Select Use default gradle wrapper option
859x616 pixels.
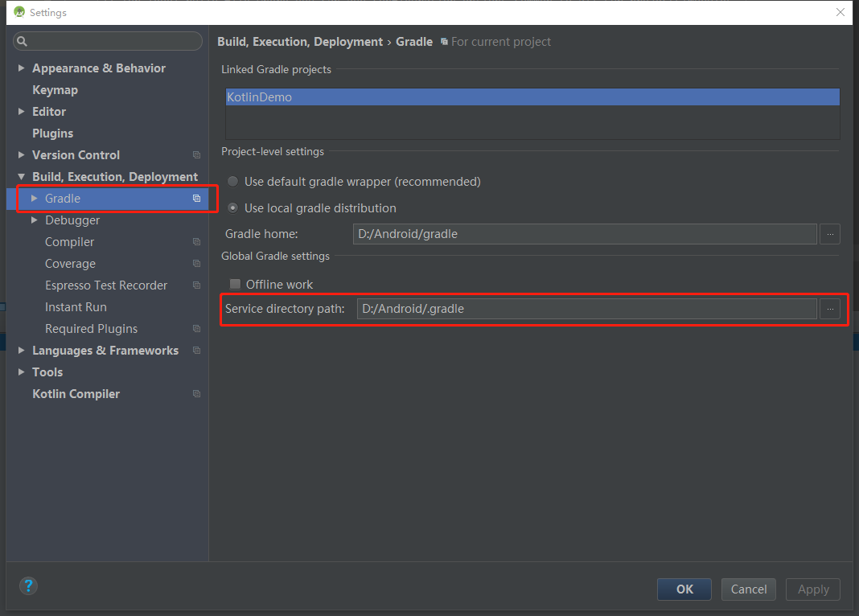233,181
